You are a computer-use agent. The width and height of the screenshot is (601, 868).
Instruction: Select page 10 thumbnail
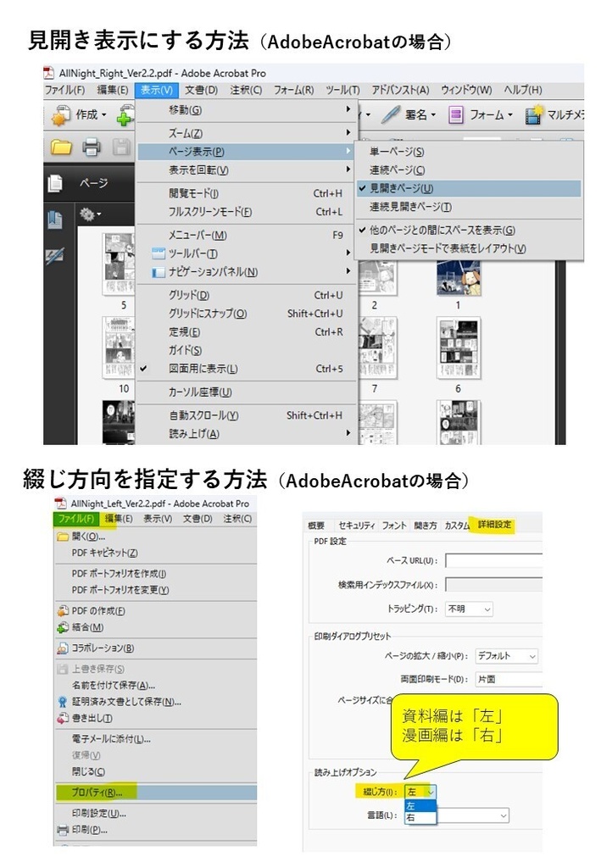[118, 348]
